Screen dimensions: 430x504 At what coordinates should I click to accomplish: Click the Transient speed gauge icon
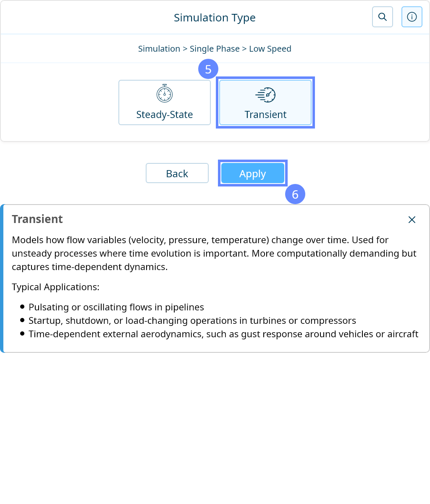click(x=265, y=95)
